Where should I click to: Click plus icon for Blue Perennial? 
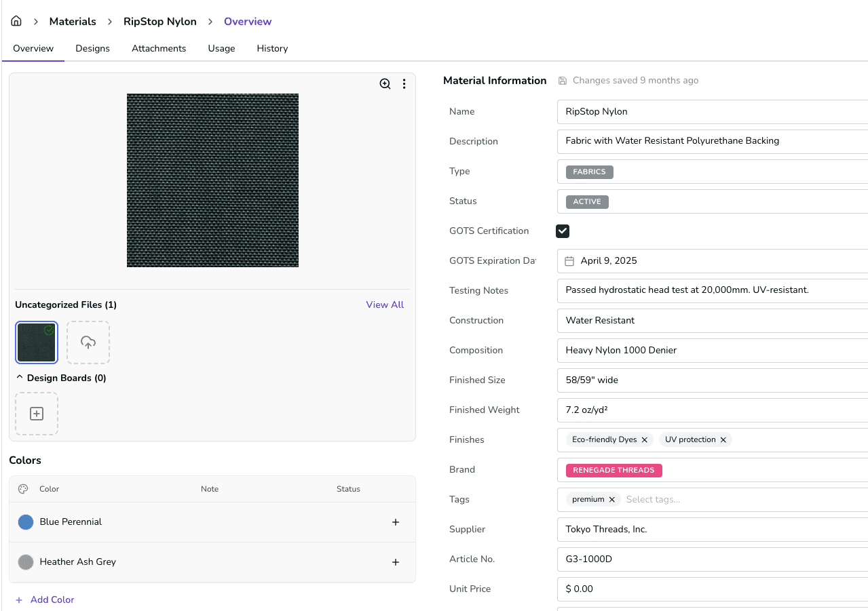(x=396, y=522)
